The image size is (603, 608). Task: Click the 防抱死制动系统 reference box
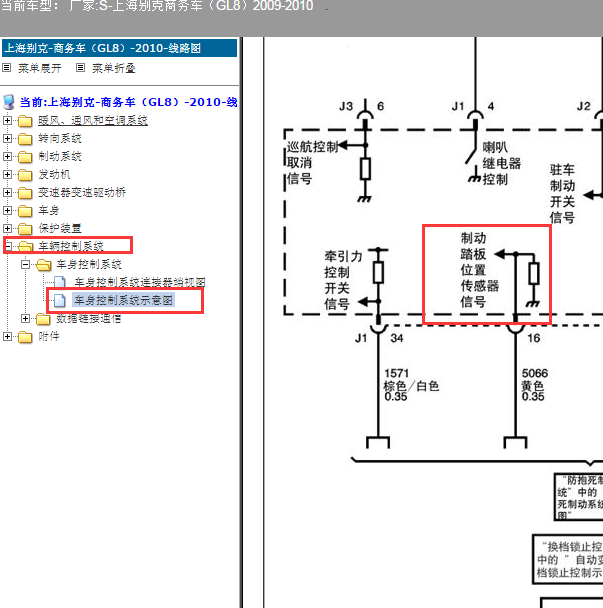click(579, 497)
